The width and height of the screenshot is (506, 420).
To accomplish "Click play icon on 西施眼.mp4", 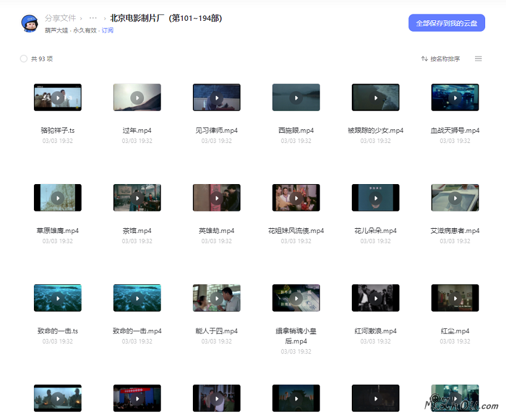I will coord(296,97).
